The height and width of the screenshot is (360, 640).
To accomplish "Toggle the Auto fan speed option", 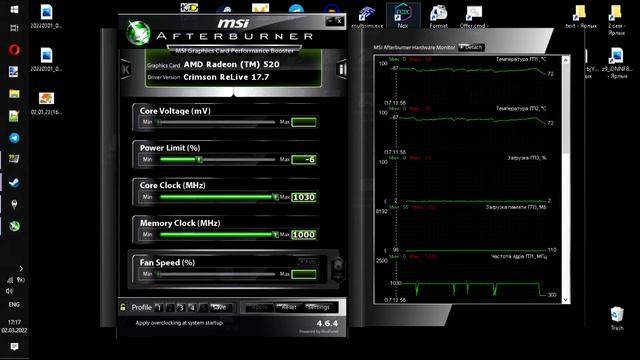I will [x=308, y=261].
